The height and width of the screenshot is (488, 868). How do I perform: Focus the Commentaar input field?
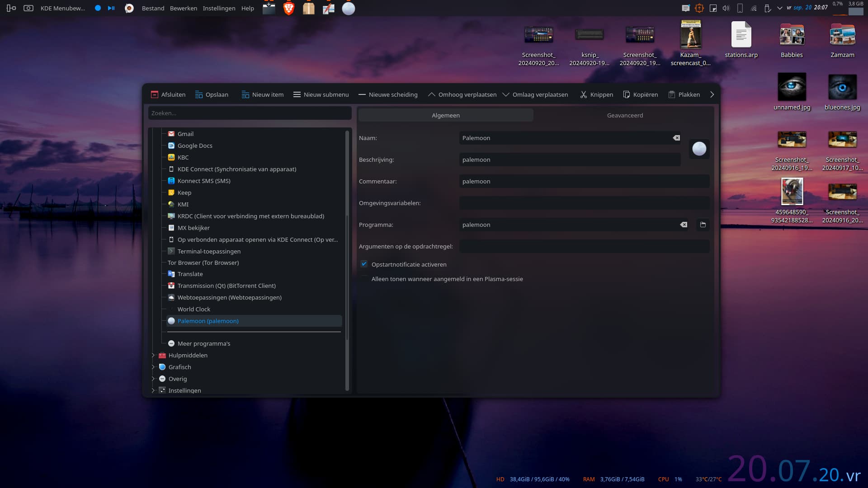[585, 181]
